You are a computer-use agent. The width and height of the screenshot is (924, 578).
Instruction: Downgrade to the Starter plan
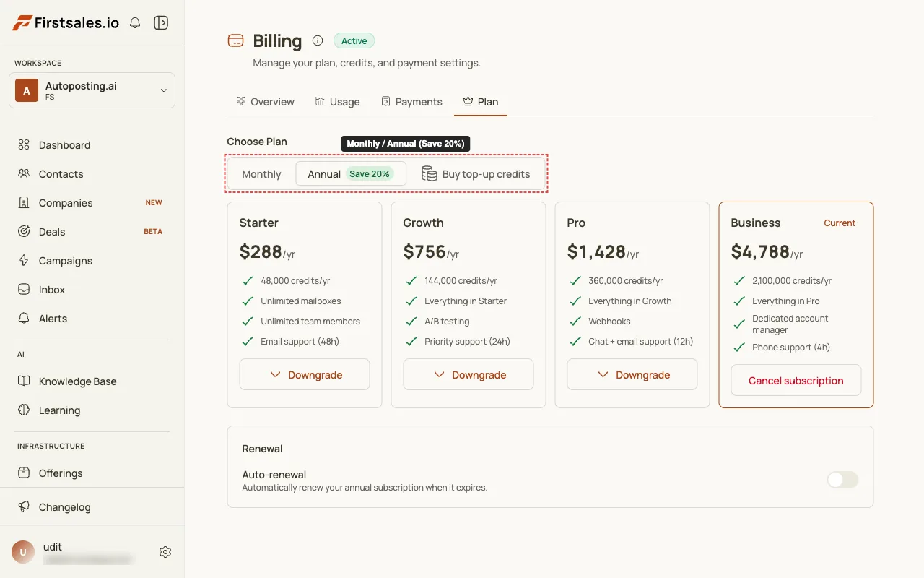pos(305,375)
